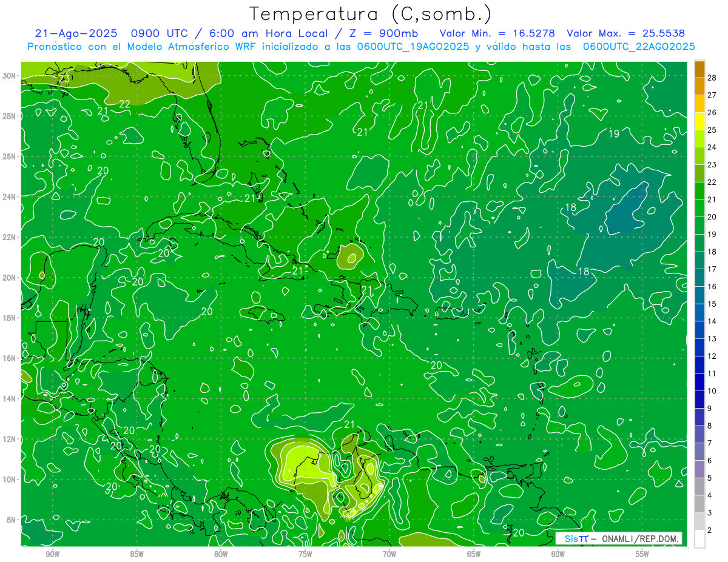
Task: Click longitude axis label "55W"
Action: tap(642, 554)
